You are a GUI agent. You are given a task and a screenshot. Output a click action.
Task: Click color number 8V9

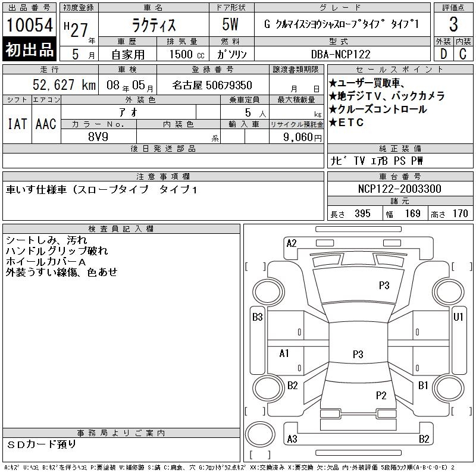[x=98, y=137]
